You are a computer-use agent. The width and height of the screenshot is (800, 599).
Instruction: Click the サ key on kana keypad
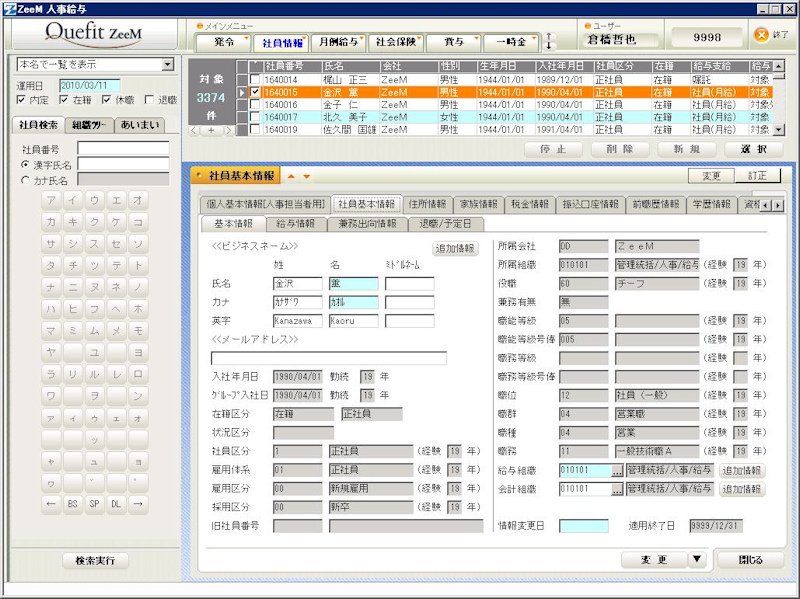pos(51,244)
